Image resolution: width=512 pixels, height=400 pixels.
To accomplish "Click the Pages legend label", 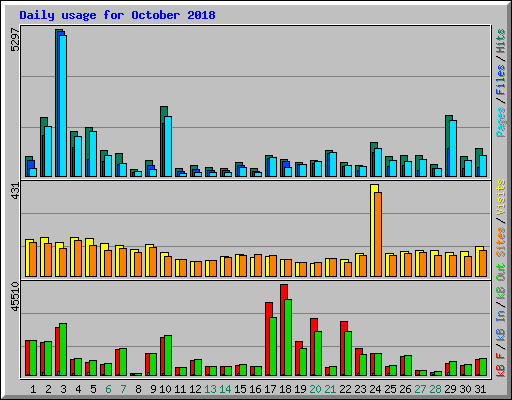I will click(501, 122).
